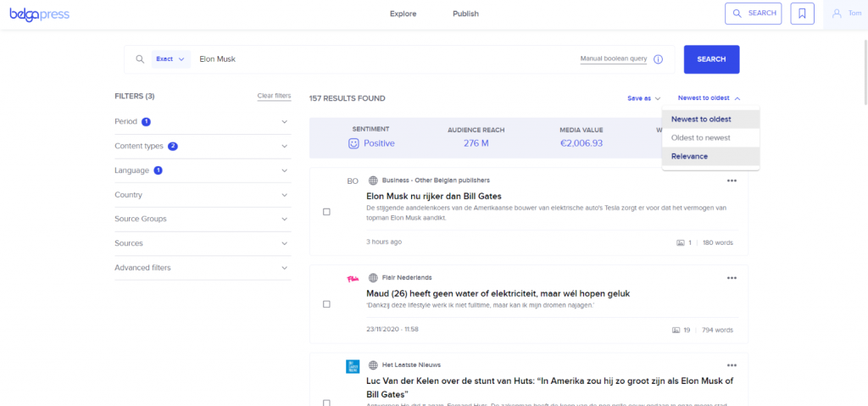Go to the Explore tab

pos(403,14)
